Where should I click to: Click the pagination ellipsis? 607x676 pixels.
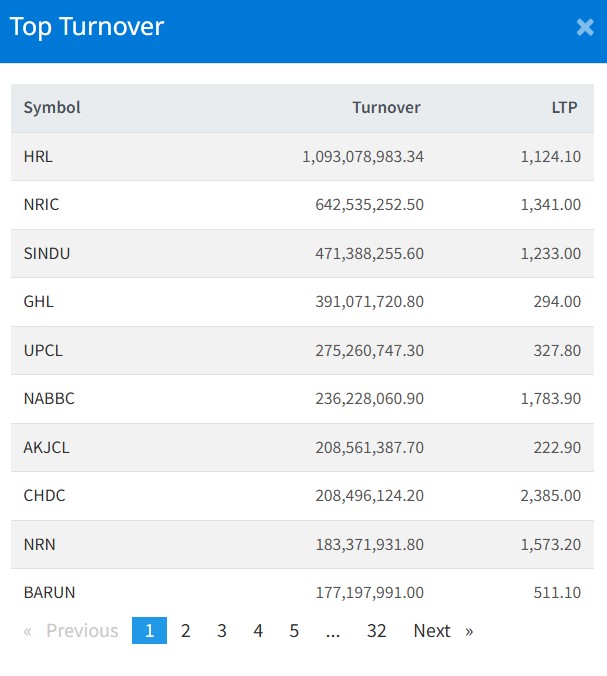333,631
